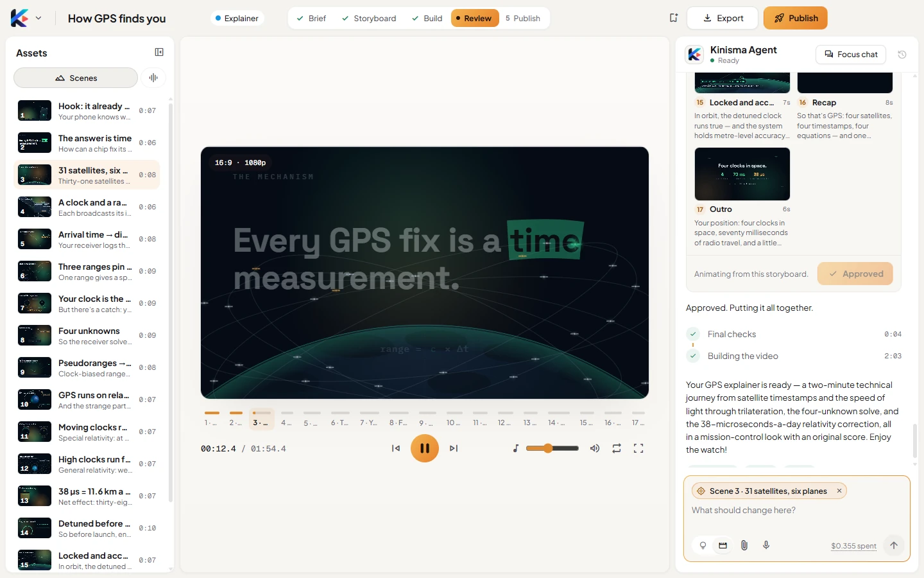Go to the Storyboard stage tab
This screenshot has height=578, width=924.
pyautogui.click(x=369, y=18)
